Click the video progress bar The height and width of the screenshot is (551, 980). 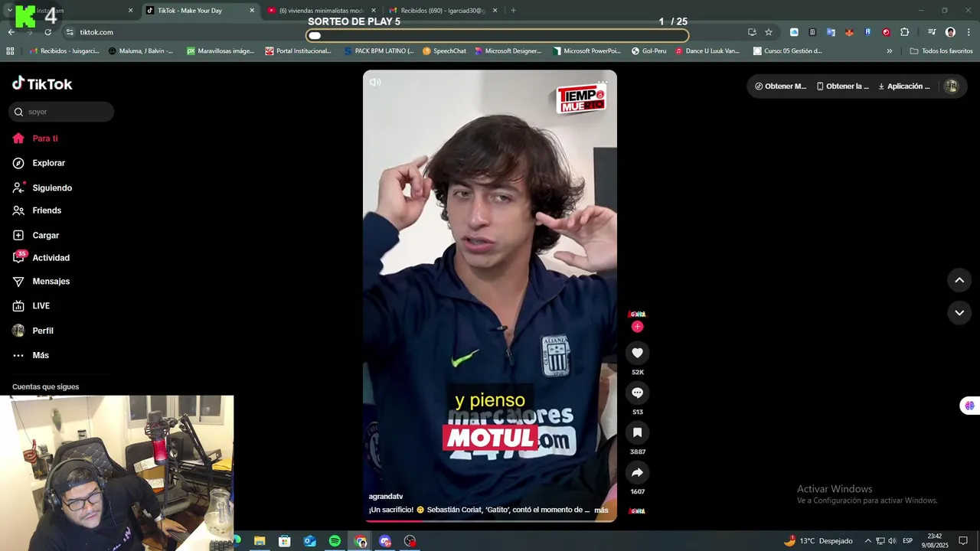pos(490,520)
